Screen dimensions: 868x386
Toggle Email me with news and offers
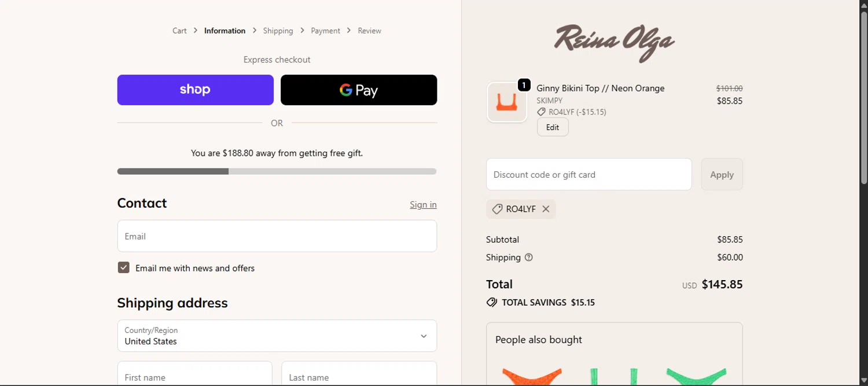point(124,267)
